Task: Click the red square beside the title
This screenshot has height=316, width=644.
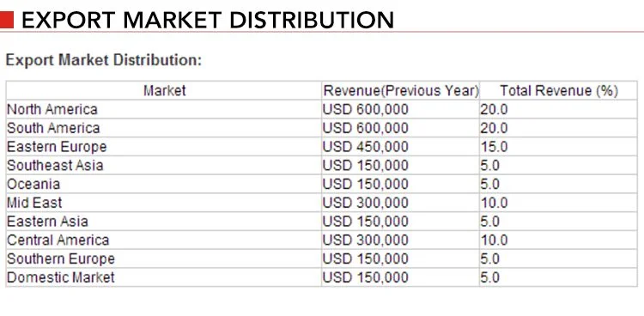Action: [x=7, y=20]
